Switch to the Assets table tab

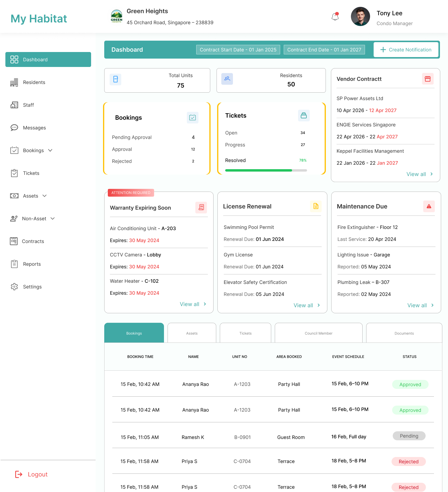192,333
